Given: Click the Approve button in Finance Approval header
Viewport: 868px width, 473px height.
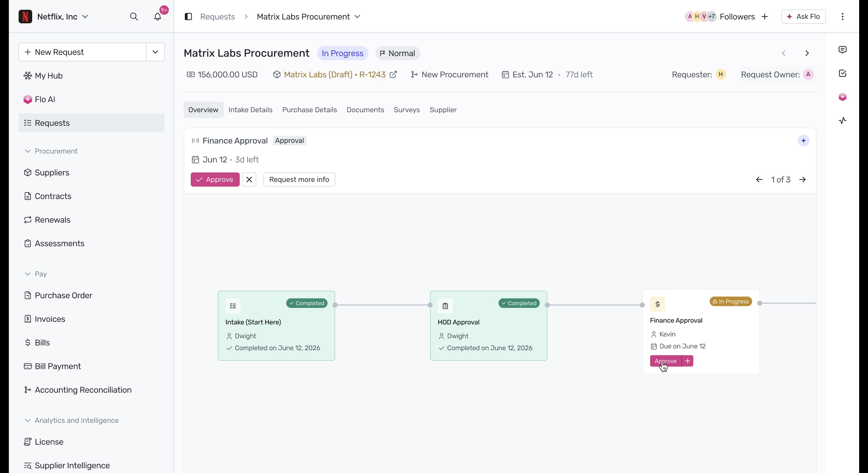Looking at the screenshot, I should [x=215, y=180].
